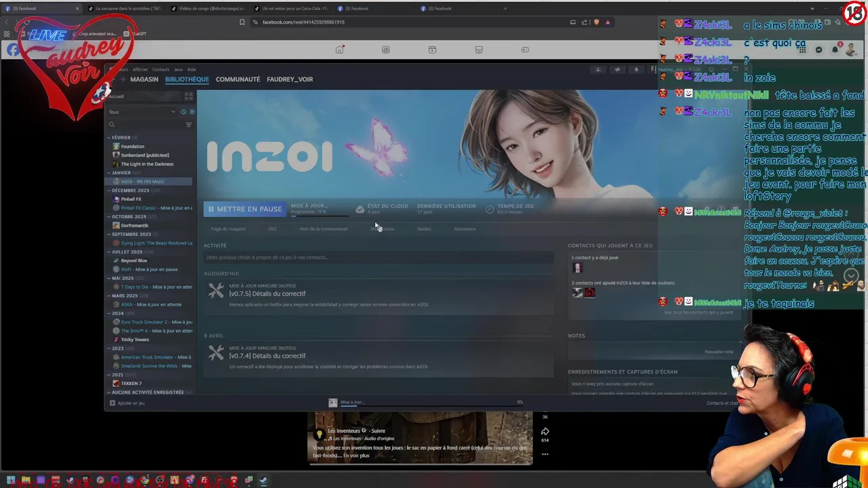Viewport: 868px width, 488px height.
Task: Open the v0.7.5 Détails du correctif note
Action: (x=267, y=293)
